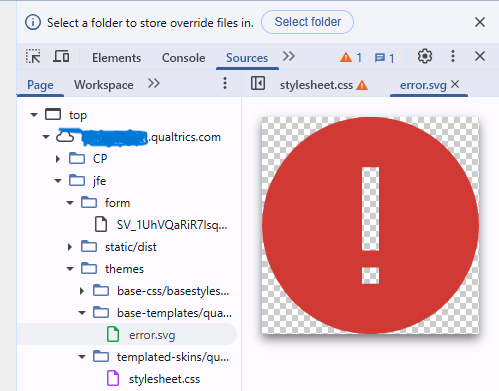Expand the CP folder arrow

58,159
